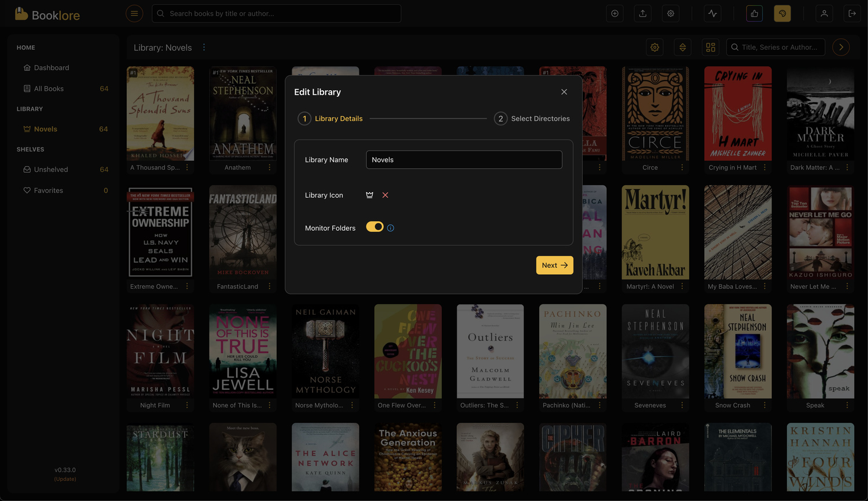This screenshot has width=868, height=501.
Task: Click the Monitor Folders info icon
Action: [391, 228]
